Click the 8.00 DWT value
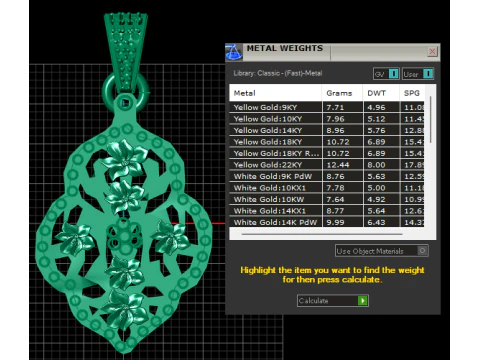480x360 pixels. coord(376,165)
